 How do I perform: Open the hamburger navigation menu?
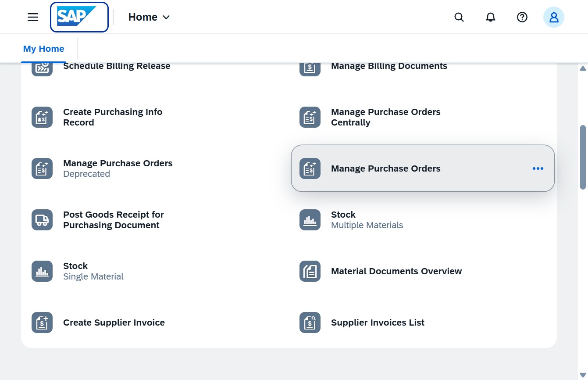[33, 17]
